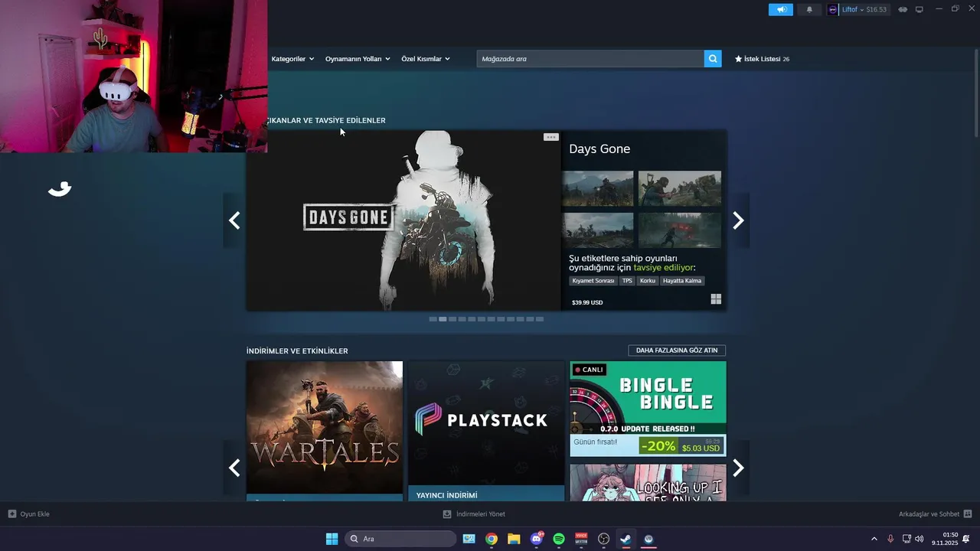980x551 pixels.
Task: Open Google Chrome from the taskbar
Action: coord(492,539)
